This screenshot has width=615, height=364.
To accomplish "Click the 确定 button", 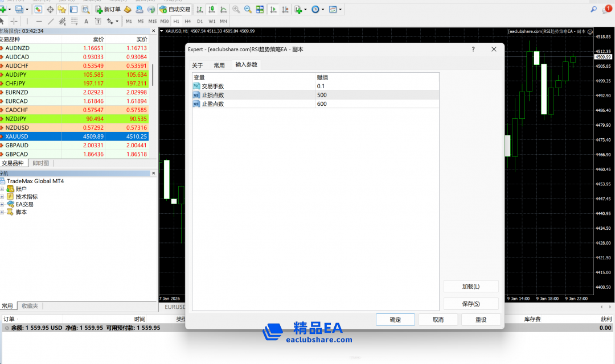I will coord(395,320).
